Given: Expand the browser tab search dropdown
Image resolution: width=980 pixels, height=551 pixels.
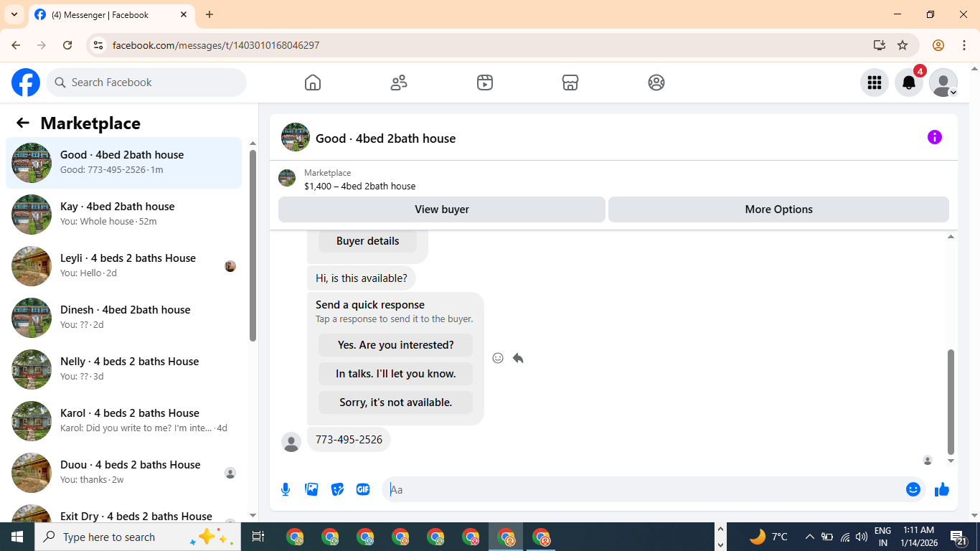Looking at the screenshot, I should coord(14,14).
